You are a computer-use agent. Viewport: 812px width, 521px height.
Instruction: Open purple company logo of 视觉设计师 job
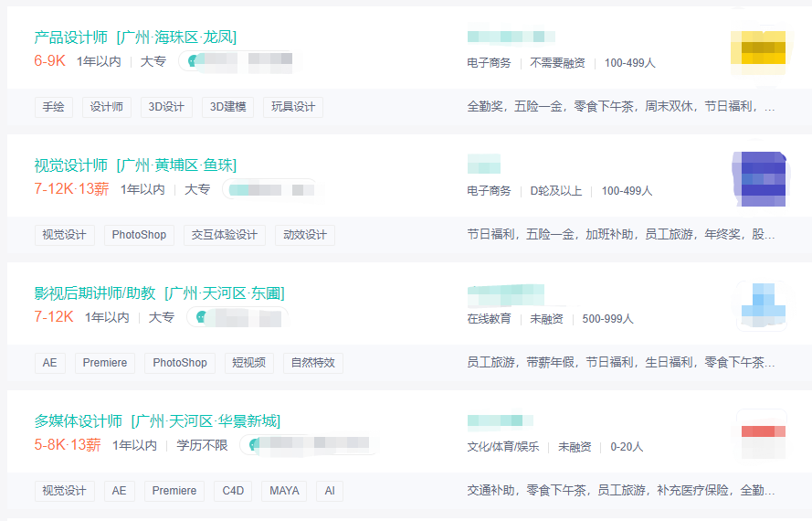758,179
